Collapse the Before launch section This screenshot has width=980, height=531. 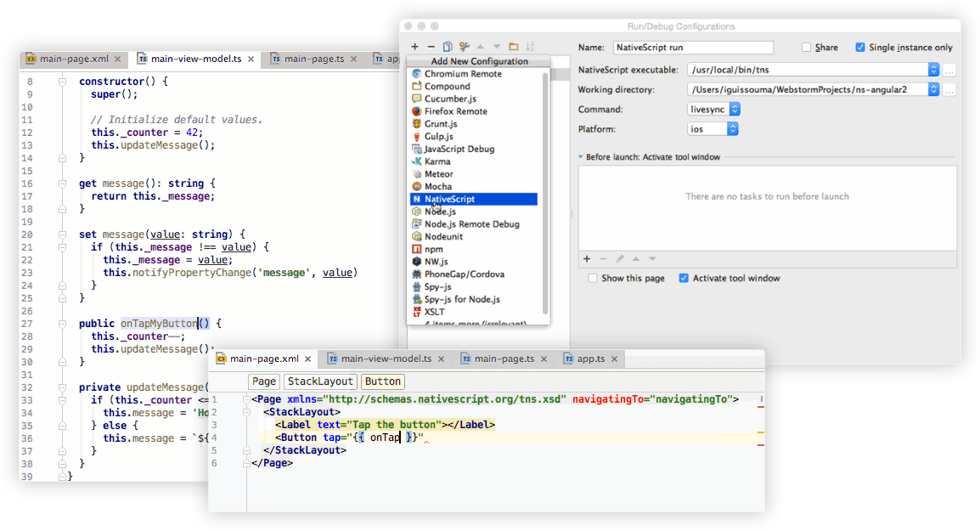click(581, 157)
